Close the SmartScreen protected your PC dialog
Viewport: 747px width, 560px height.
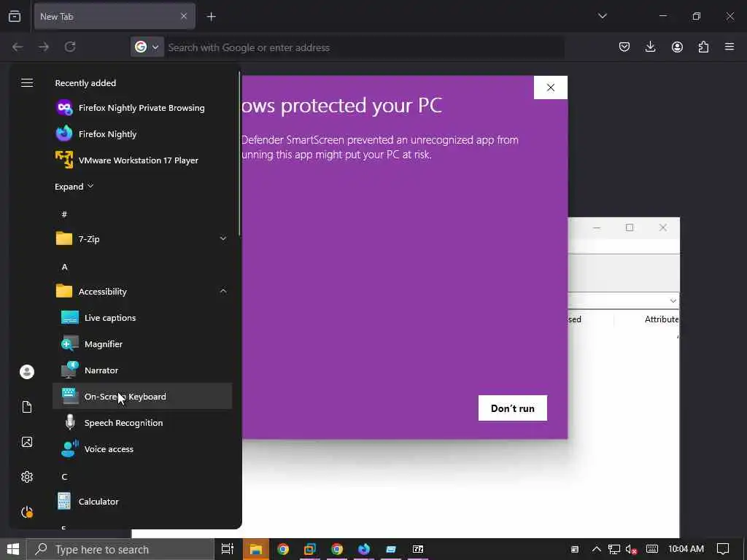[x=551, y=87]
